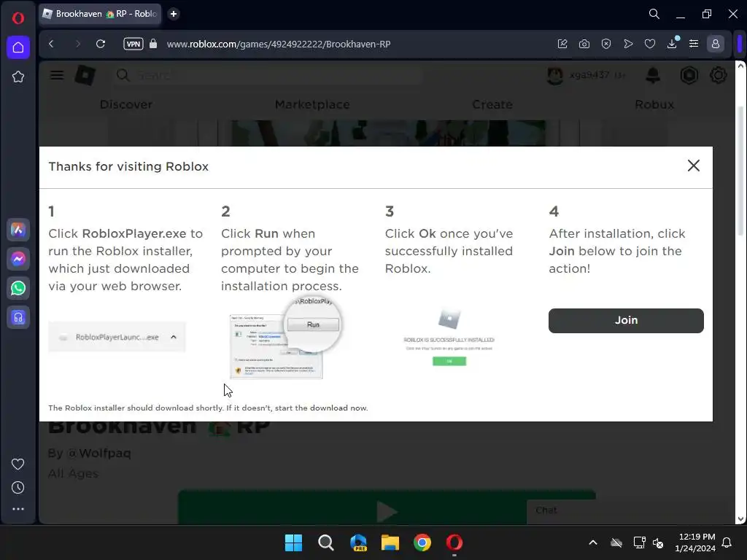
Task: Open the bookmarks star in sidebar
Action: coord(18,77)
